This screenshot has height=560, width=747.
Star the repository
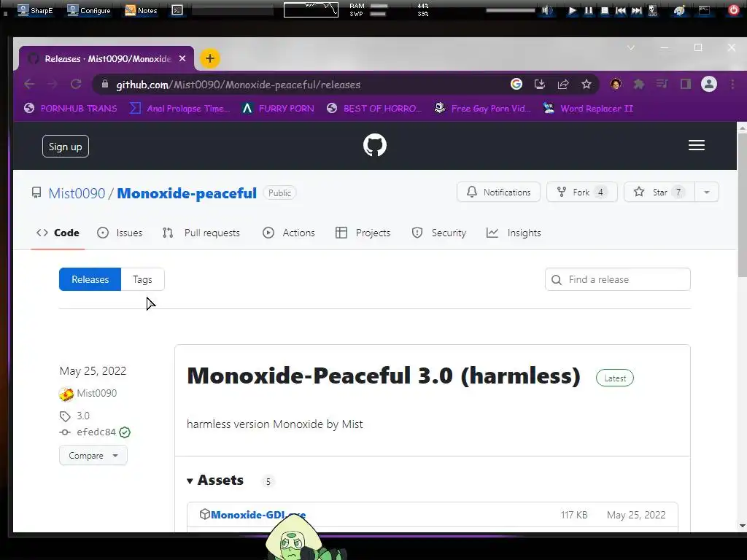click(659, 192)
